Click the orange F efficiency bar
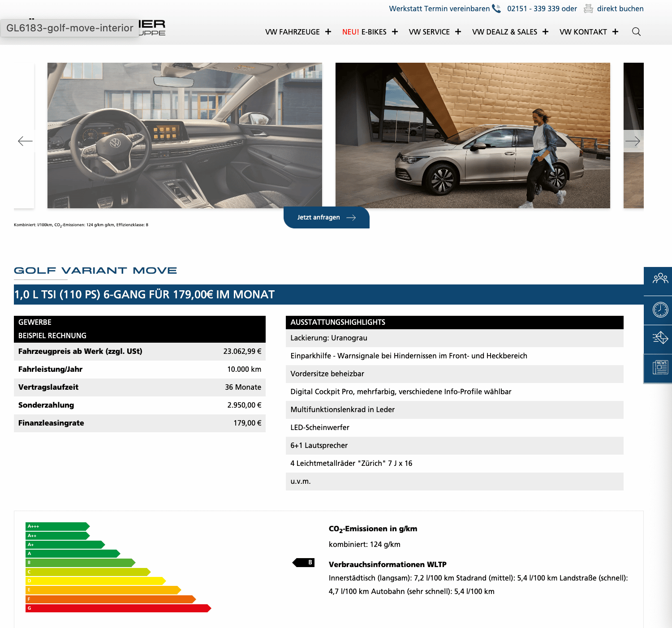Screen dimensions: 672x628 coord(111,599)
